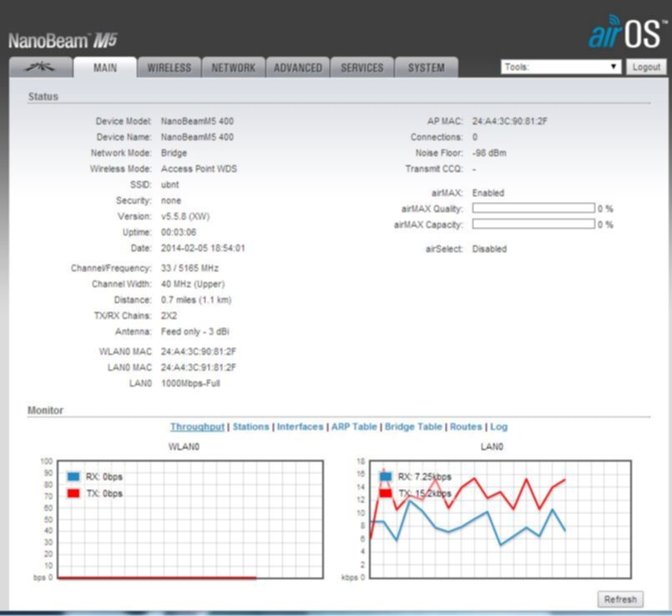Click the Version value v5.5.8 (XW)
This screenshot has width=672, height=616.
185,216
